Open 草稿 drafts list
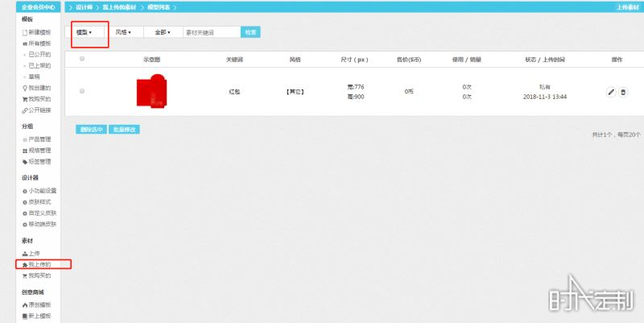This screenshot has width=644, height=323. click(34, 77)
